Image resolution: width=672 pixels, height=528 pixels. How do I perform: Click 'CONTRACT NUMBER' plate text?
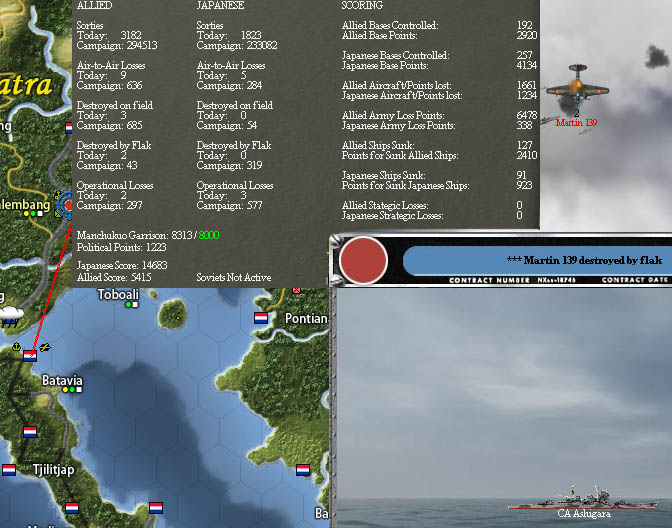point(489,280)
